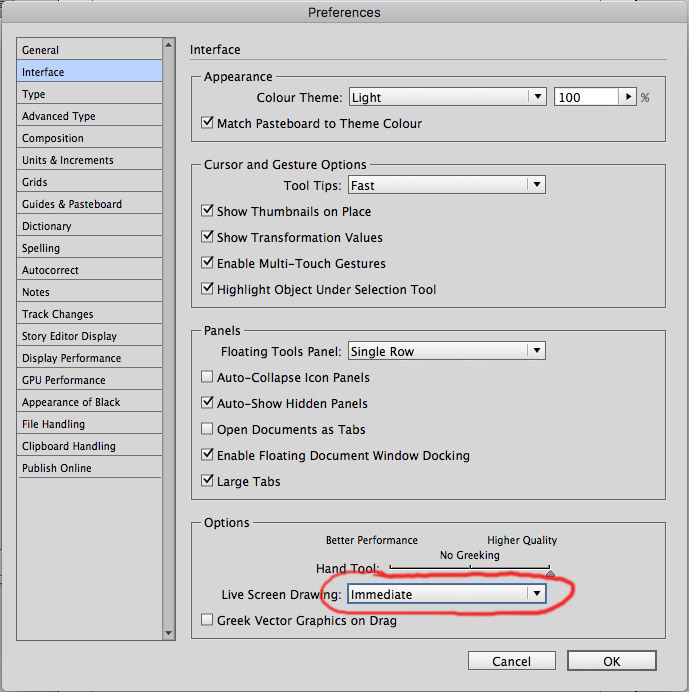Open the Colour Theme dropdown
689x692 pixels.
coord(448,97)
